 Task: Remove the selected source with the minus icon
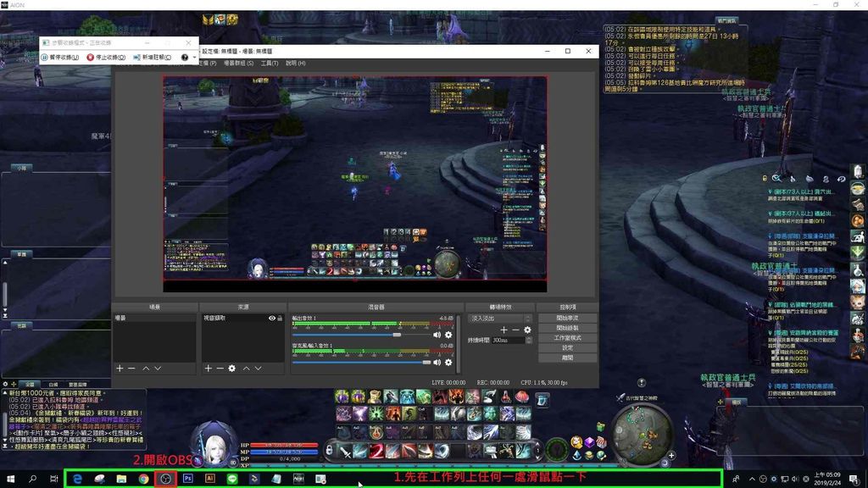click(220, 368)
